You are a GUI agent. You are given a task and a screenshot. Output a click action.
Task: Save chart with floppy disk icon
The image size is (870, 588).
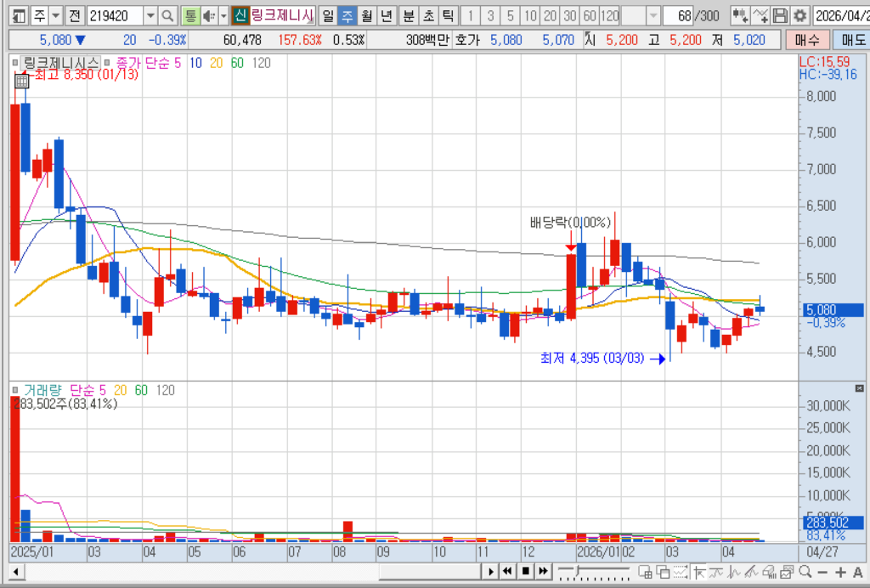780,15
